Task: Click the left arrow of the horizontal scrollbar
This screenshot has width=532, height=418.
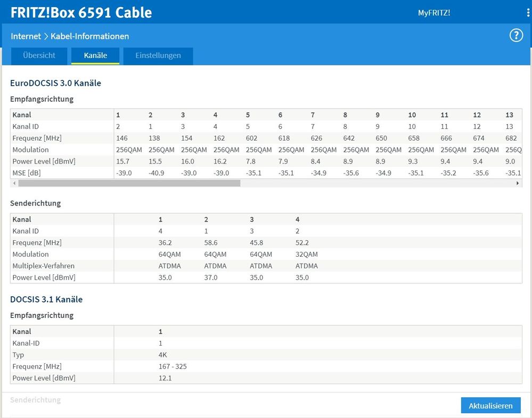Action: click(14, 183)
